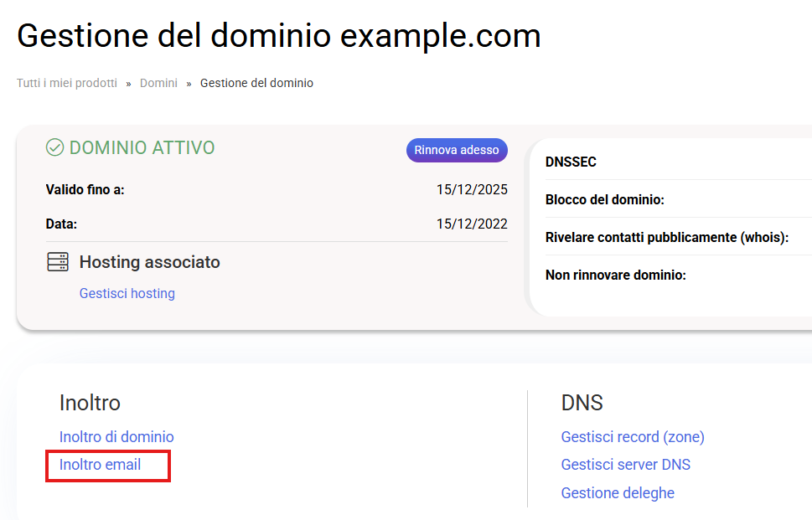Open Gestisci record (zone)

[x=632, y=436]
